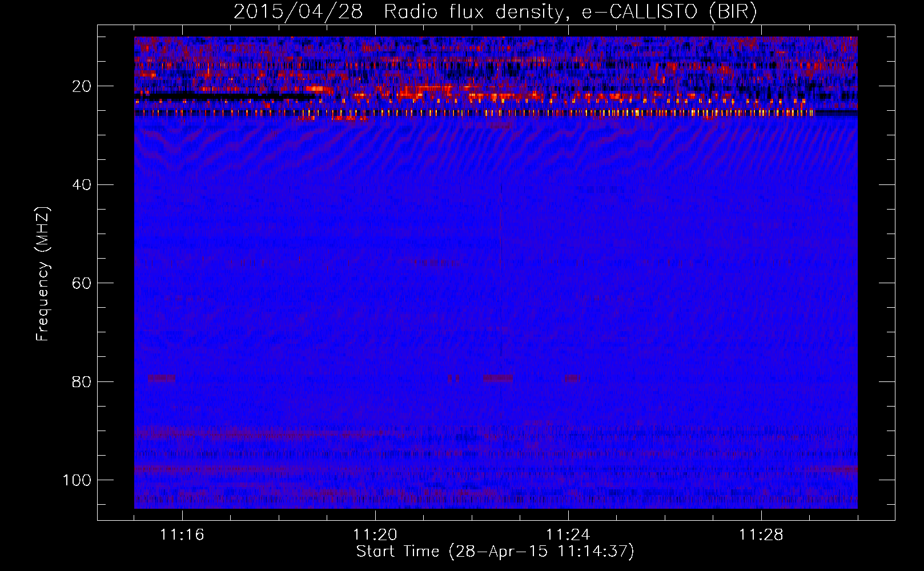Click the frequency tick label '40'

click(x=82, y=185)
